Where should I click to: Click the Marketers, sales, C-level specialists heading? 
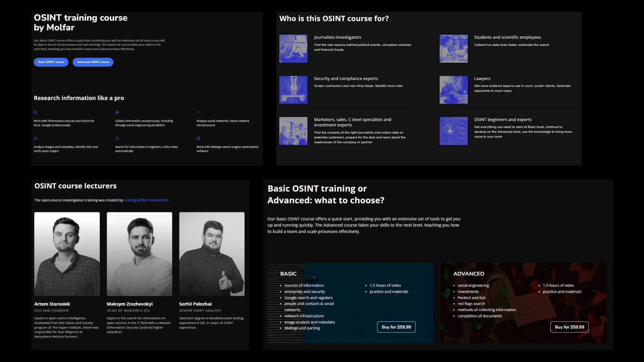point(353,122)
